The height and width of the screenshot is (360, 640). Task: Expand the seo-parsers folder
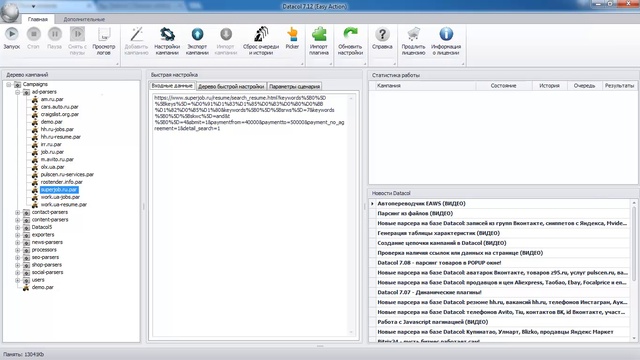coord(18,258)
